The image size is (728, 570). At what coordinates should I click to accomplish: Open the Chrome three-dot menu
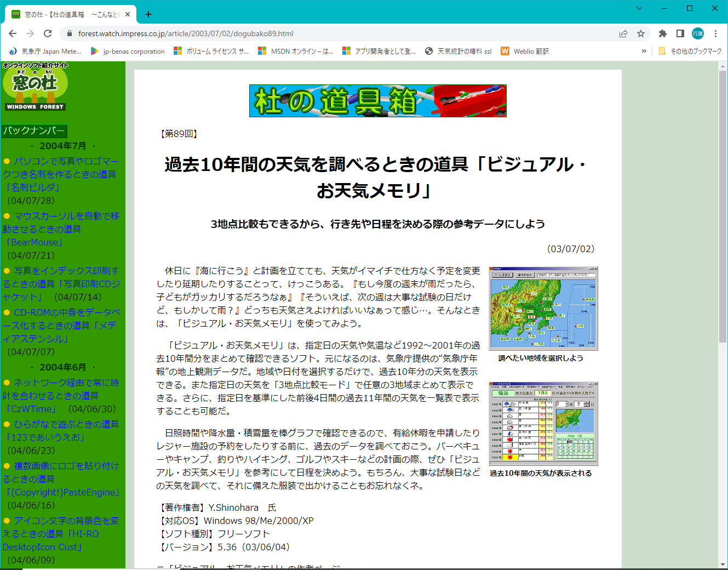pyautogui.click(x=715, y=33)
